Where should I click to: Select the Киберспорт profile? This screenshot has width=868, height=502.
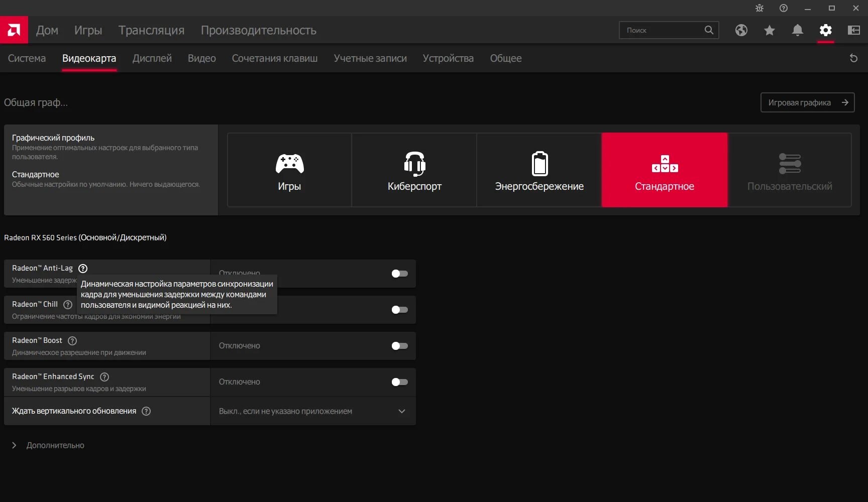414,170
